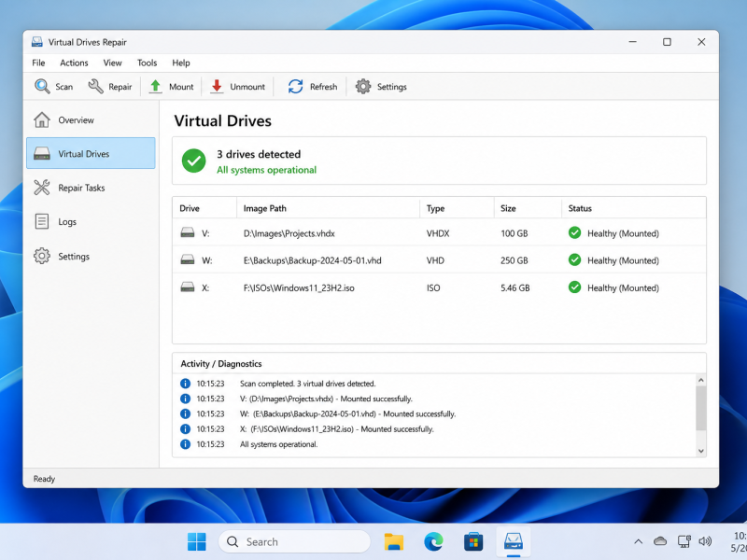Open File Explorer from the taskbar

click(x=394, y=541)
